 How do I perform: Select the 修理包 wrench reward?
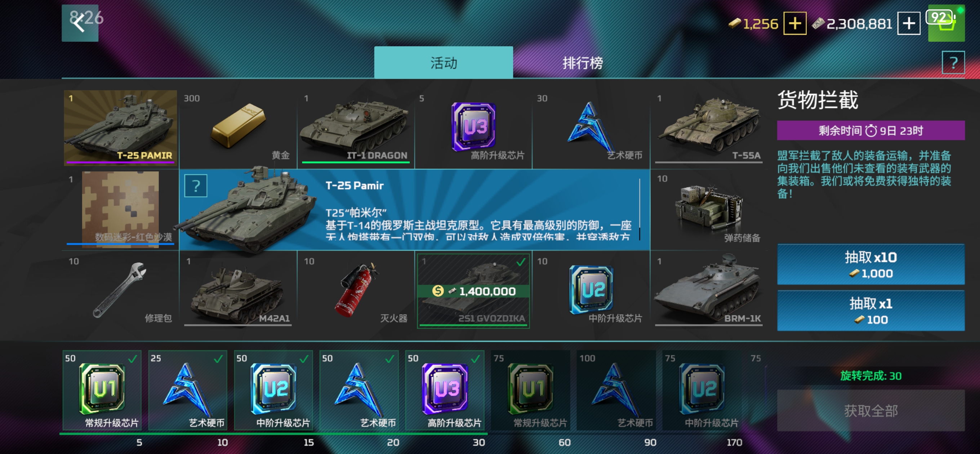pos(120,291)
